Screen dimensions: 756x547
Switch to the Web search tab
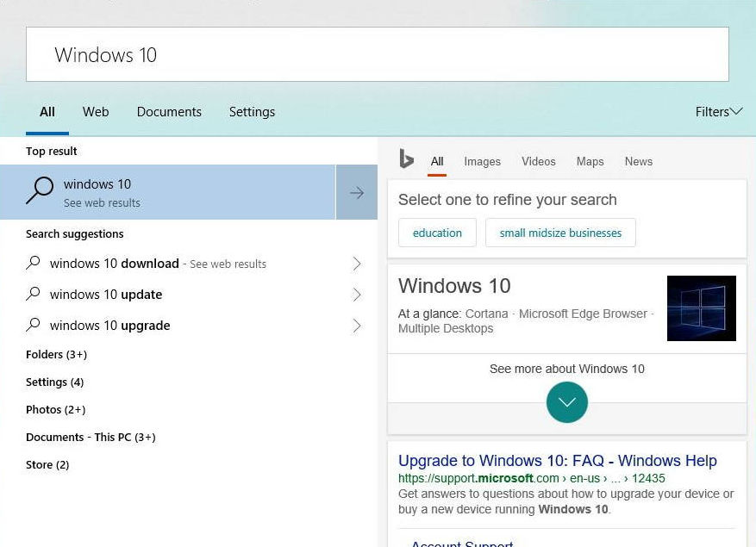pyautogui.click(x=96, y=112)
